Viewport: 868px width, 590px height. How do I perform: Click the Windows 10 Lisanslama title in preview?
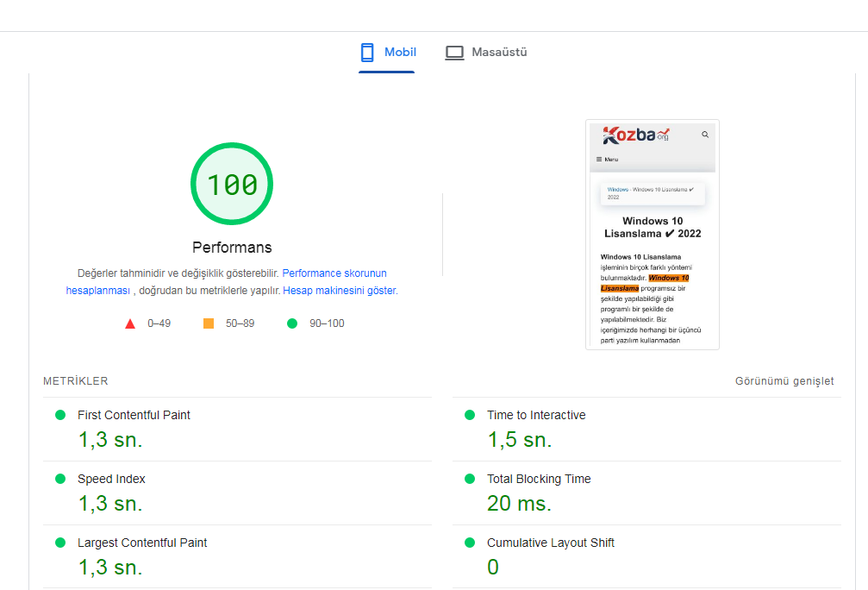(x=653, y=227)
